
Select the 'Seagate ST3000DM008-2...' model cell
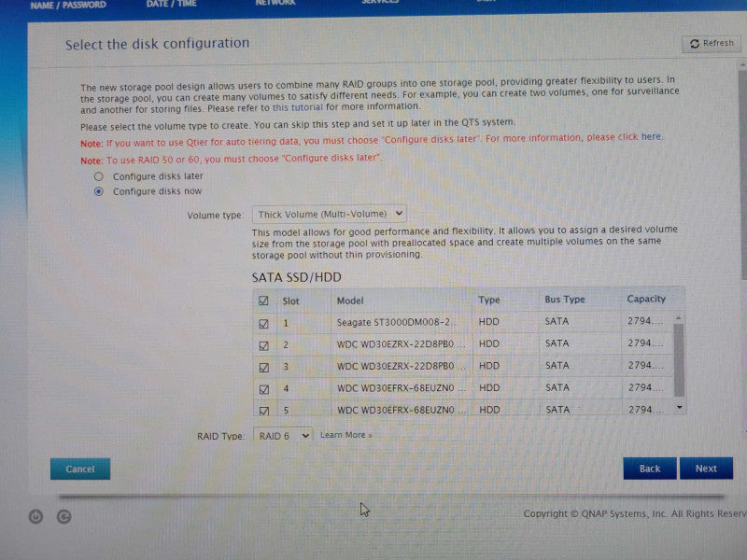[398, 322]
